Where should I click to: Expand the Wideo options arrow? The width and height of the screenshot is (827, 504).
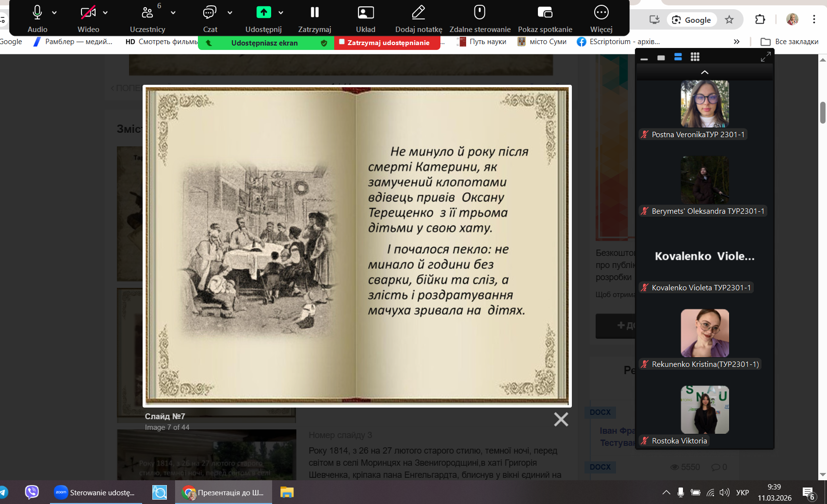(105, 13)
